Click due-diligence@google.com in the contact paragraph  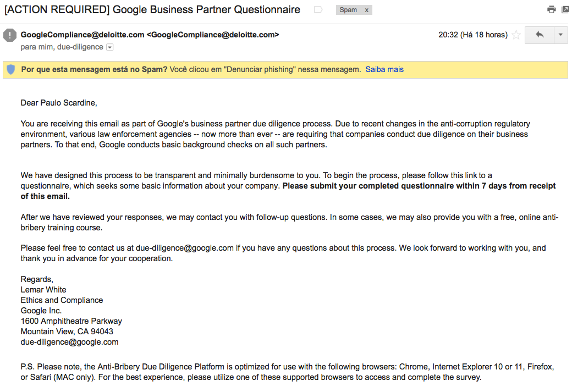(x=185, y=248)
